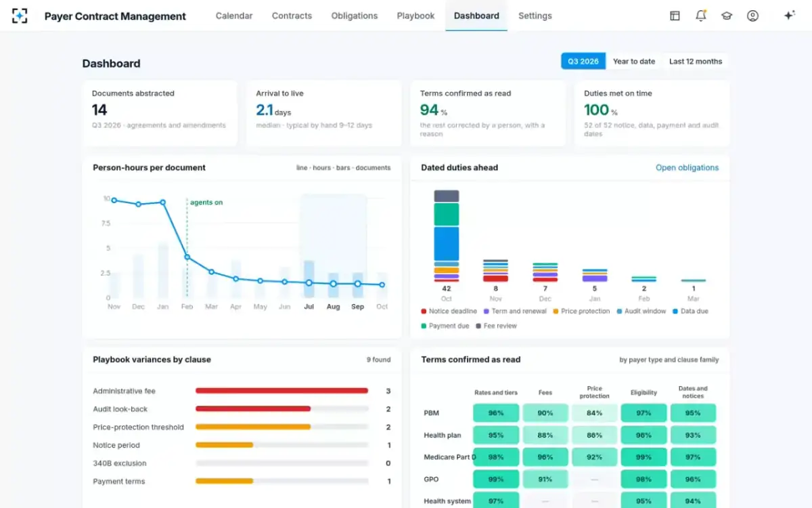Click the 9 found count

[x=379, y=360]
